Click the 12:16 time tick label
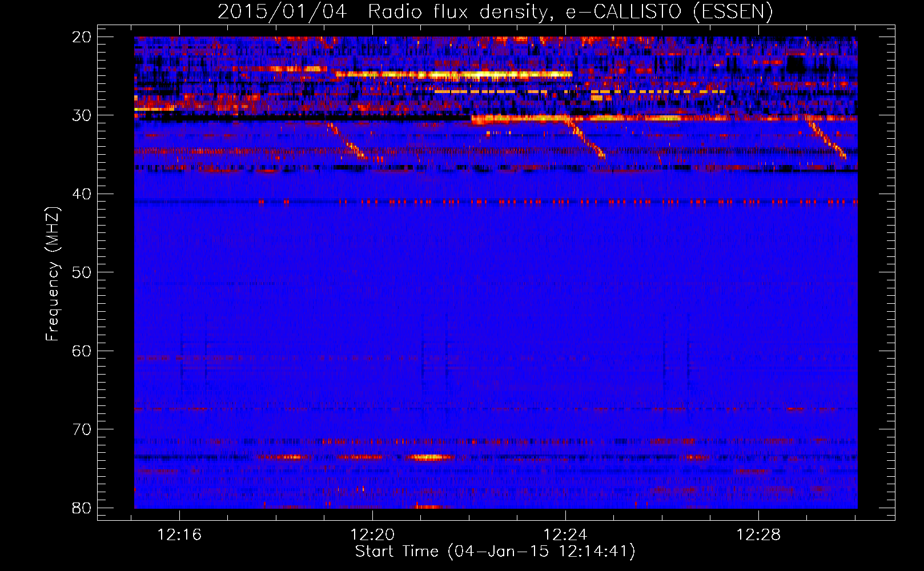The height and width of the screenshot is (571, 924). (179, 535)
